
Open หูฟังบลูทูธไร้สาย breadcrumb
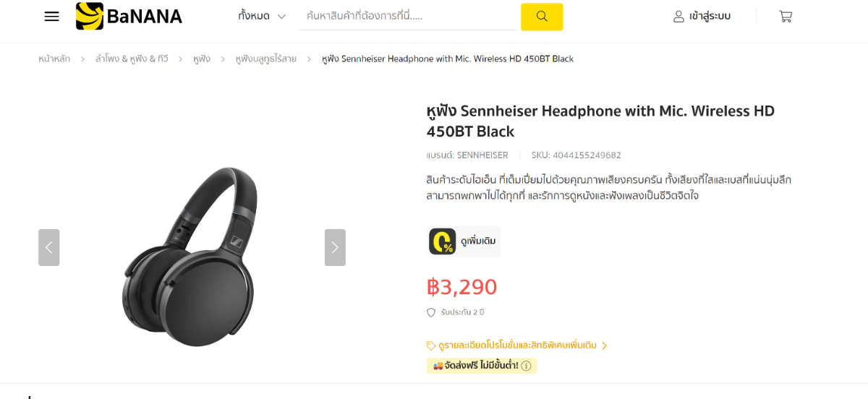(265, 59)
